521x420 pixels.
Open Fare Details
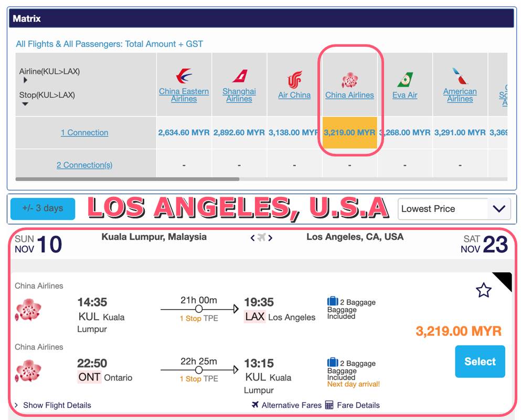pos(358,405)
